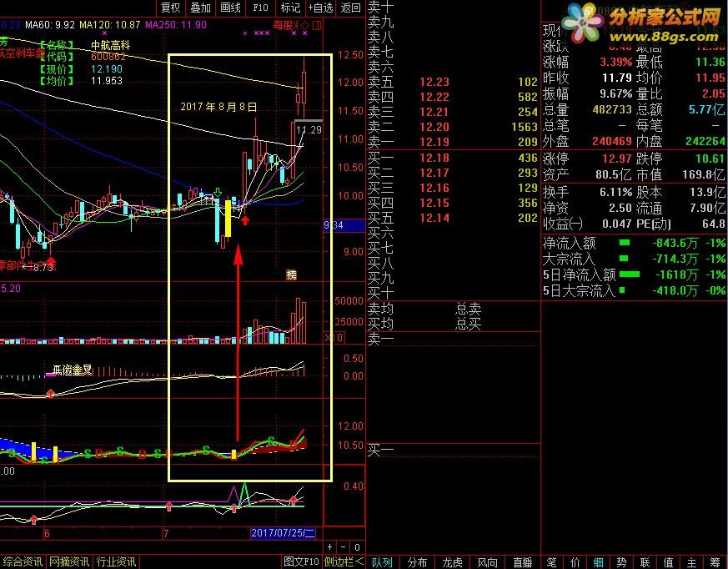Click the green down-arrow signal marker

pyautogui.click(x=218, y=192)
